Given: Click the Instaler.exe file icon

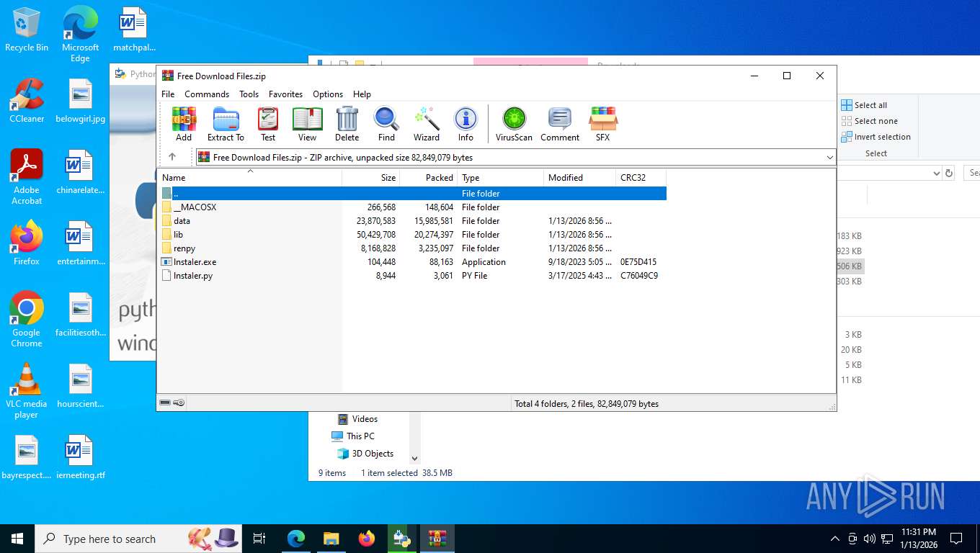Looking at the screenshot, I should (166, 262).
